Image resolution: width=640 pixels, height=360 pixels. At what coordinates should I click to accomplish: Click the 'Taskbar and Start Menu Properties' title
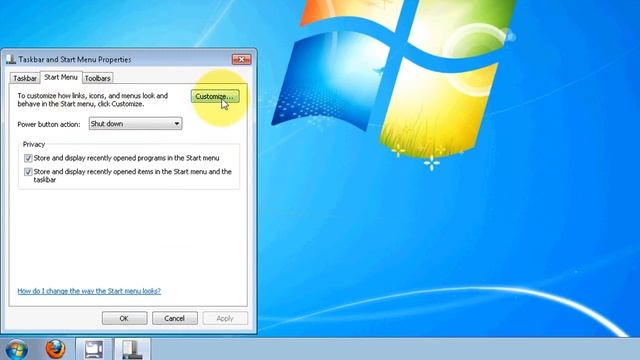tap(75, 60)
